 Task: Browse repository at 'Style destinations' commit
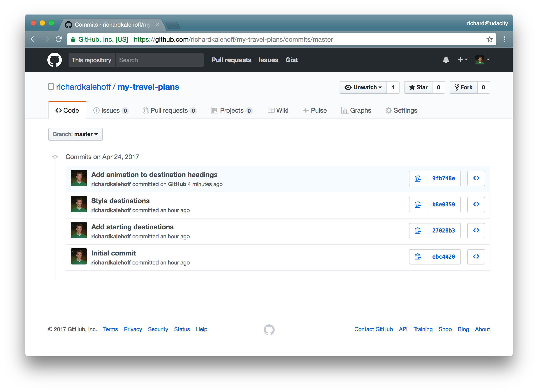click(476, 205)
